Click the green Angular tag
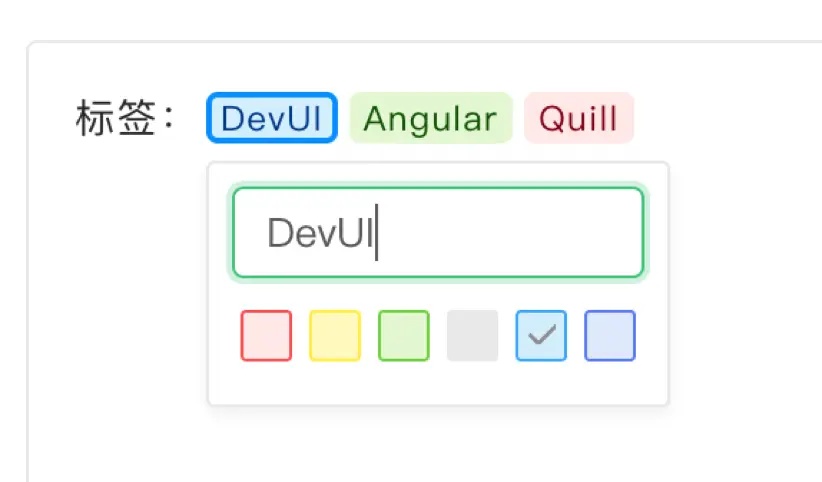Viewport: 822px width, 482px height. tap(430, 118)
